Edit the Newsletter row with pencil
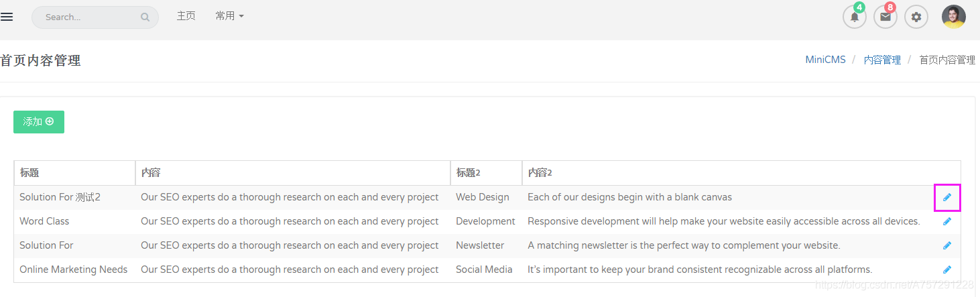The width and height of the screenshot is (980, 297). pos(947,245)
